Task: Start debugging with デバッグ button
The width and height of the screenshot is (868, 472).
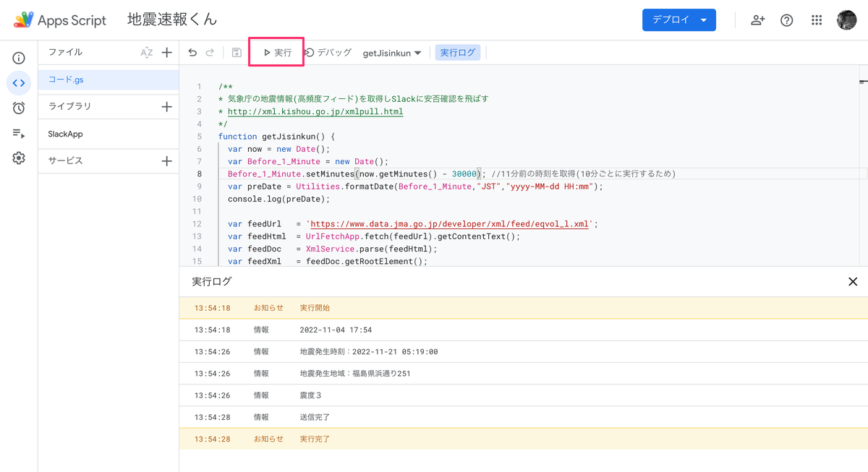Action: (328, 53)
